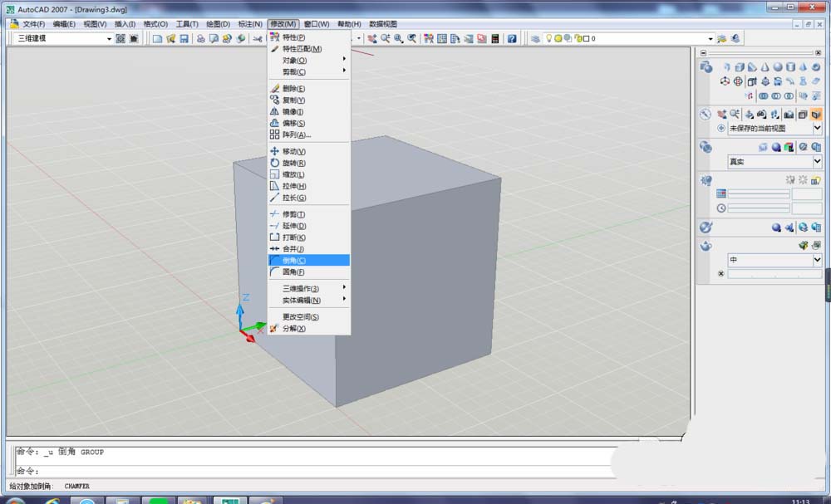Click the Layer Properties Manager icon
This screenshot has width=831, height=504.
535,39
